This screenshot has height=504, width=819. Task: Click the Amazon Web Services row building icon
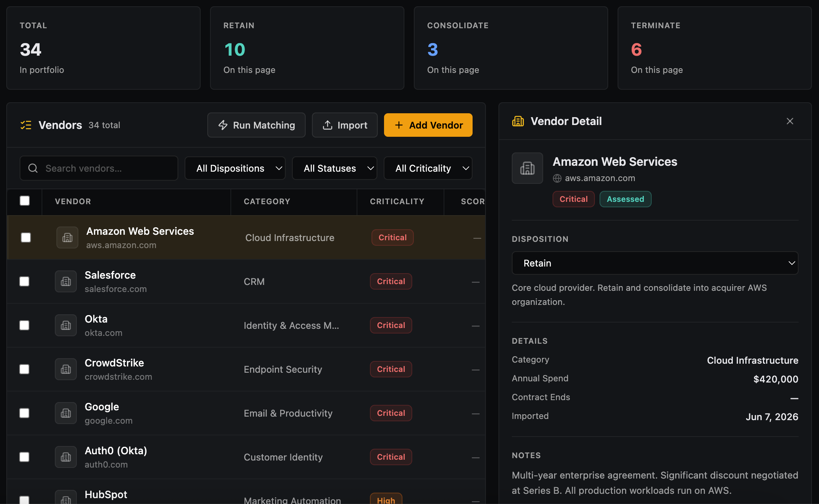point(67,237)
